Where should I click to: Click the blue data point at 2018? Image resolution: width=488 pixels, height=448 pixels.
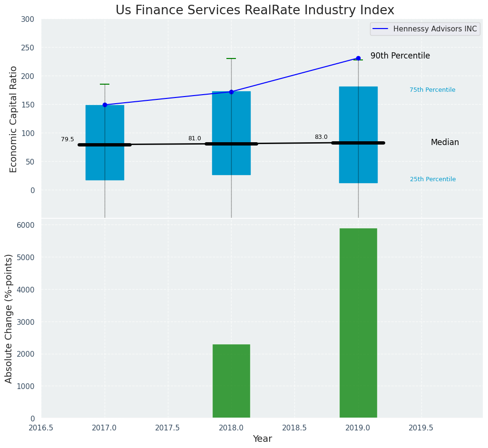[231, 92]
